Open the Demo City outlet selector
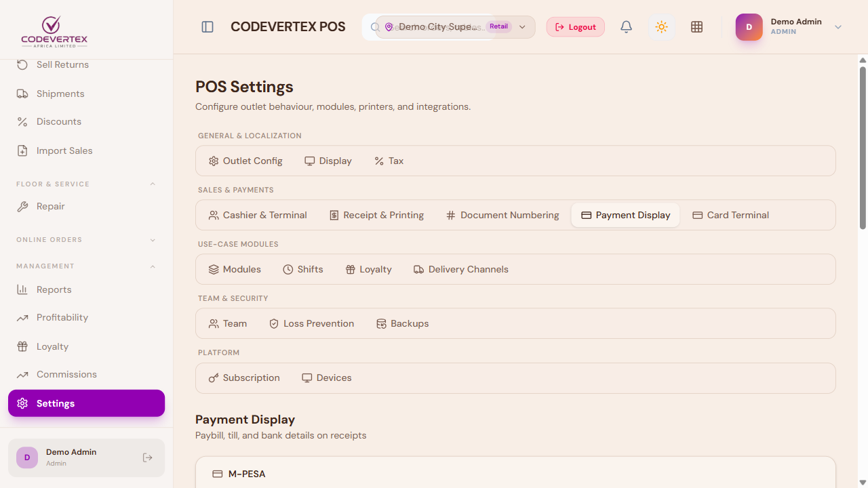The image size is (868, 488). pos(455,27)
